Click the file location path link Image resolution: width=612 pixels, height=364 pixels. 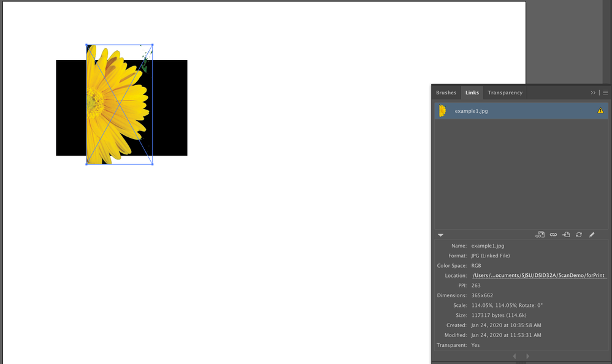(x=538, y=275)
